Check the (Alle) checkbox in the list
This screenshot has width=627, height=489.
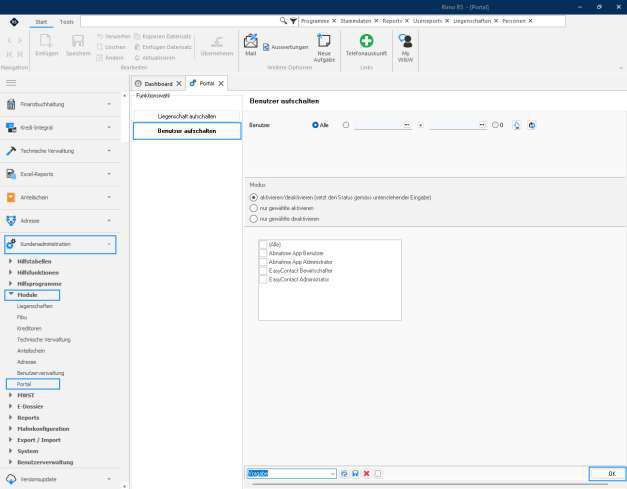click(263, 244)
